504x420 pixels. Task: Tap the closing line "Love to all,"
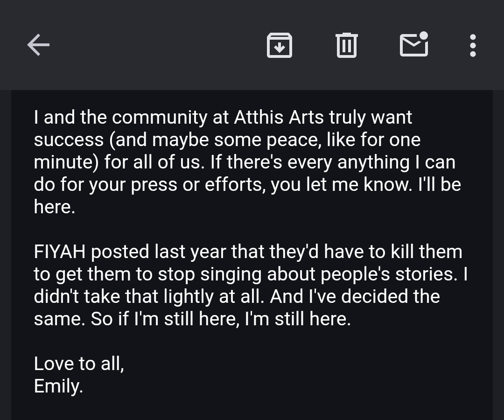click(79, 364)
